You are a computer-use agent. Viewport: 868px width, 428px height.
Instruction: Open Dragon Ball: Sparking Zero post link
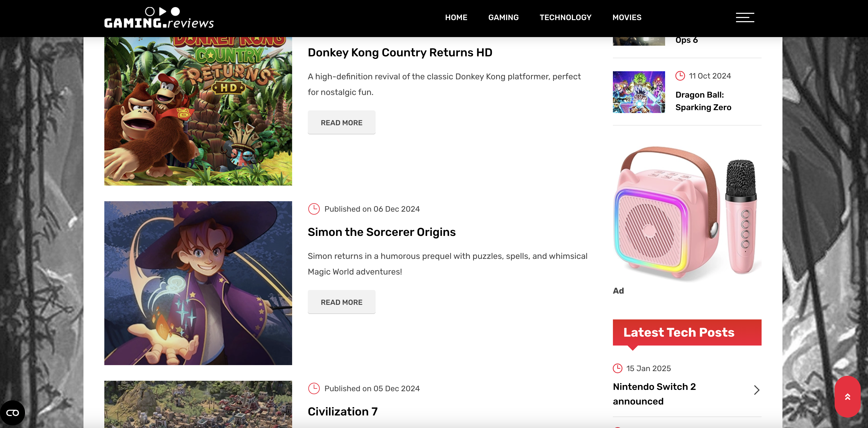coord(703,101)
